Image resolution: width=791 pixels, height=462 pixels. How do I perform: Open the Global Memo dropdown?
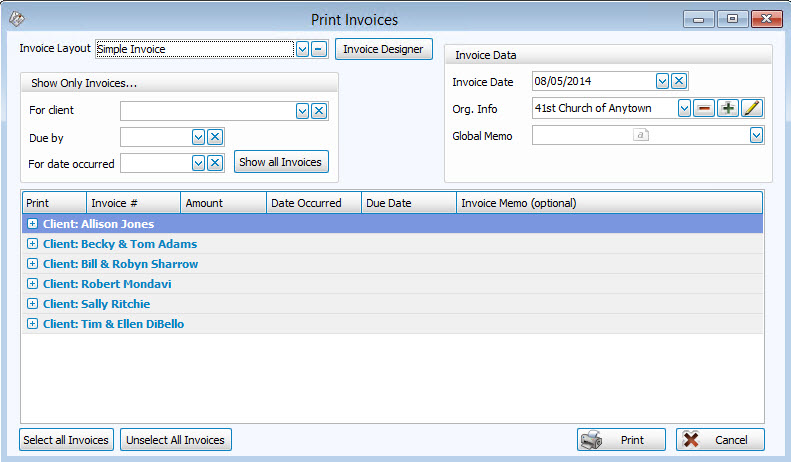[756, 136]
